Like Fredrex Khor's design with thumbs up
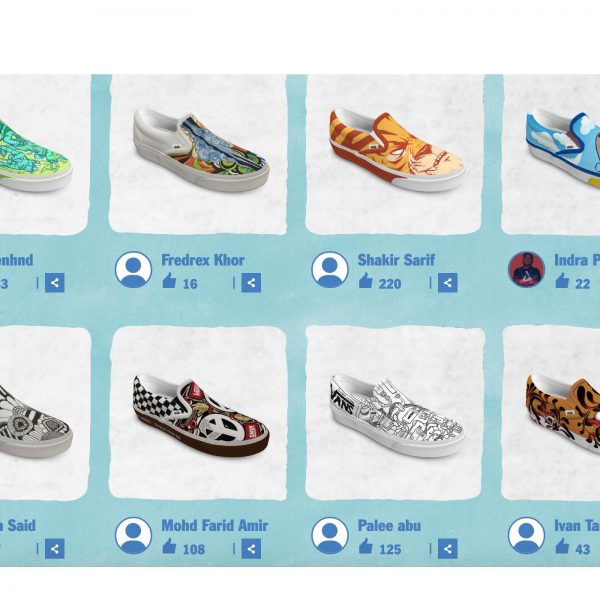Image resolution: width=600 pixels, height=600 pixels. click(169, 280)
